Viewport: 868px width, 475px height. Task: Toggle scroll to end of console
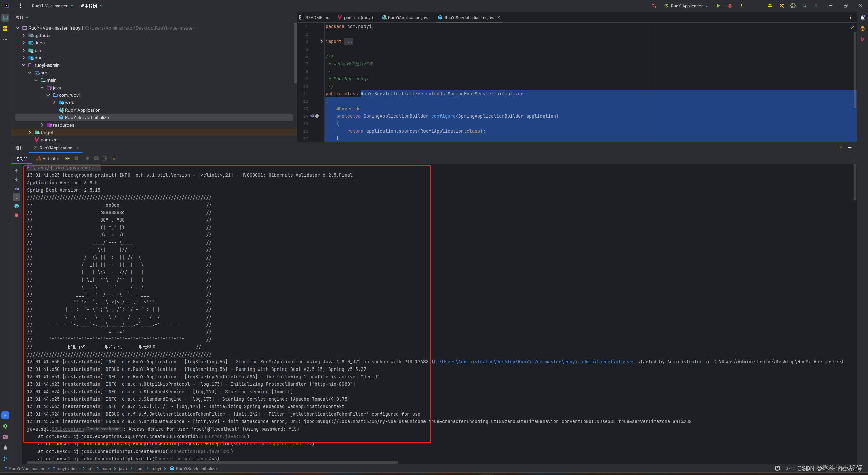tap(16, 197)
